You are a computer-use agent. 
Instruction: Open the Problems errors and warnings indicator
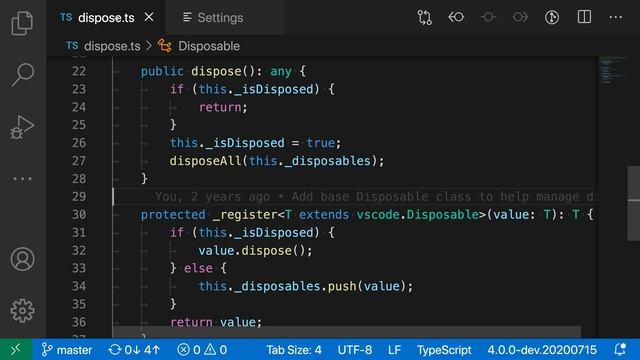pyautogui.click(x=202, y=350)
